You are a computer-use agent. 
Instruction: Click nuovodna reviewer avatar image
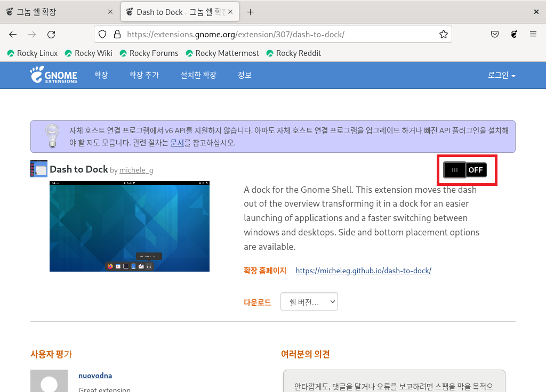(49, 381)
